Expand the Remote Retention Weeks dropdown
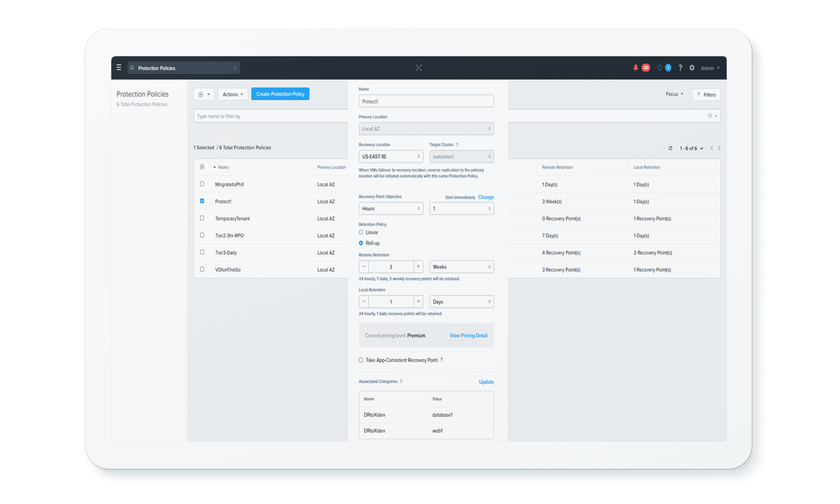Viewport: 840px width, 504px height. click(x=461, y=267)
